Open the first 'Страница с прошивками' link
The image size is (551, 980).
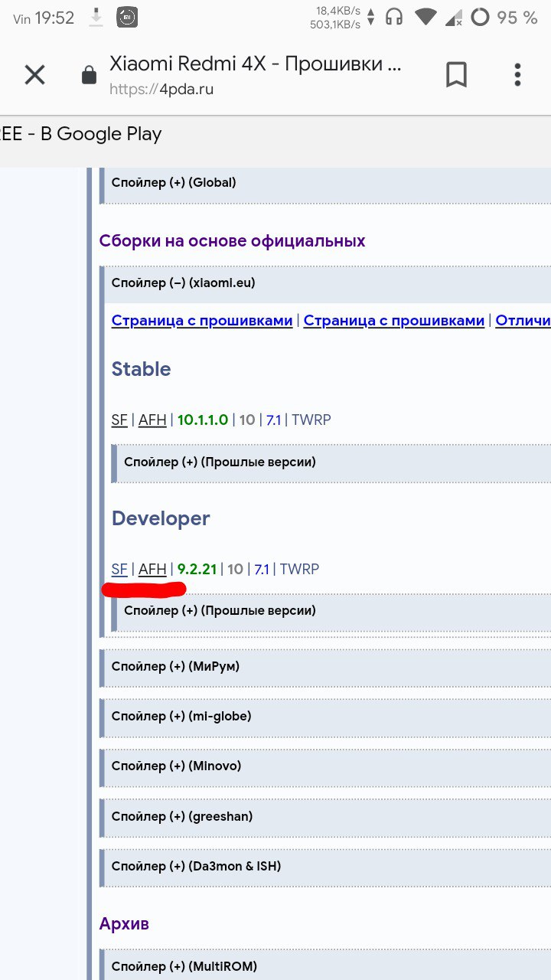[x=202, y=321]
